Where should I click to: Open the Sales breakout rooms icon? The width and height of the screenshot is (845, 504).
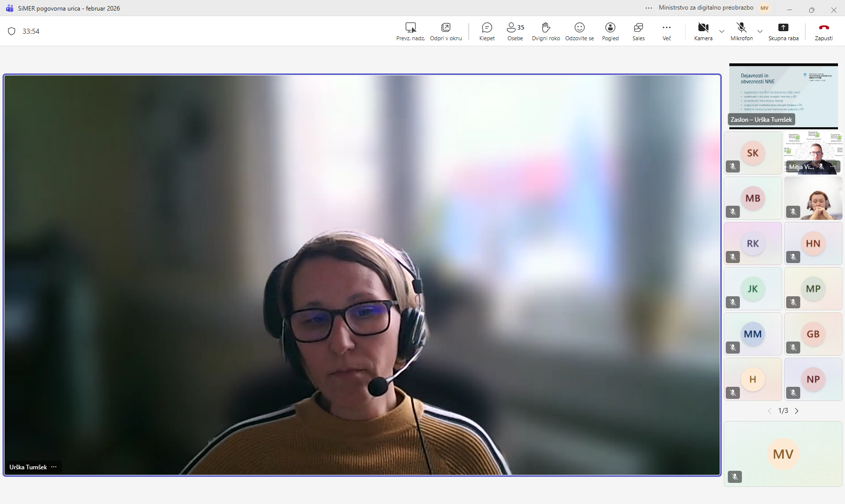(638, 31)
